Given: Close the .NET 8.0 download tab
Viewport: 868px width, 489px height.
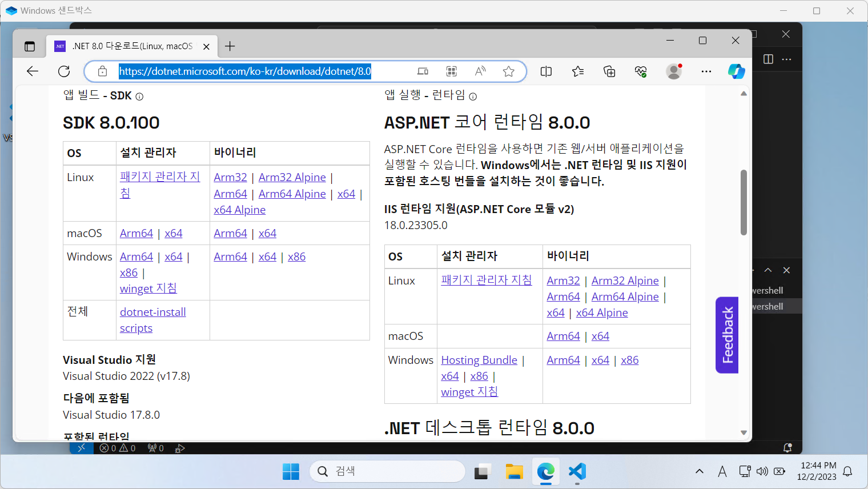Looking at the screenshot, I should (x=207, y=46).
